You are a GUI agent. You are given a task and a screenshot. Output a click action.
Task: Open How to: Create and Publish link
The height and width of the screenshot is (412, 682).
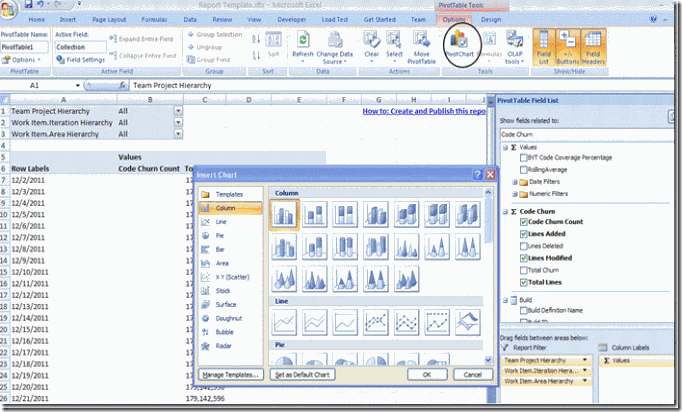pos(424,111)
